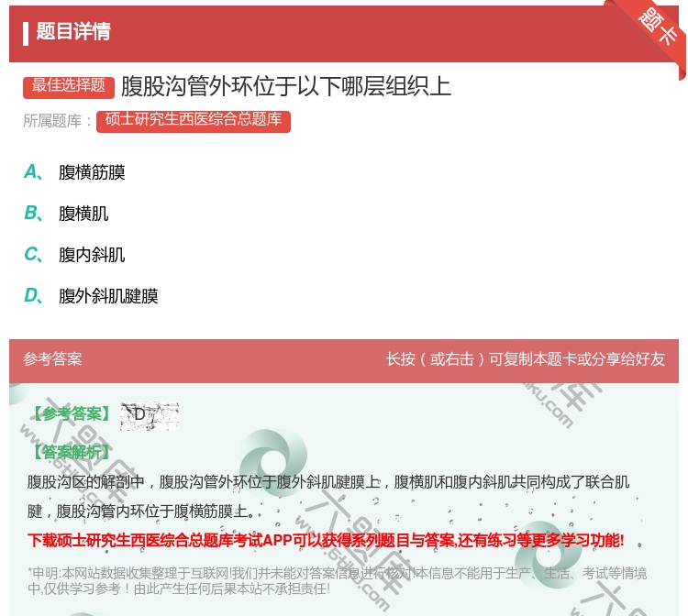Click the grey 申明 disclaimer text
688x616 pixels.
click(x=337, y=580)
